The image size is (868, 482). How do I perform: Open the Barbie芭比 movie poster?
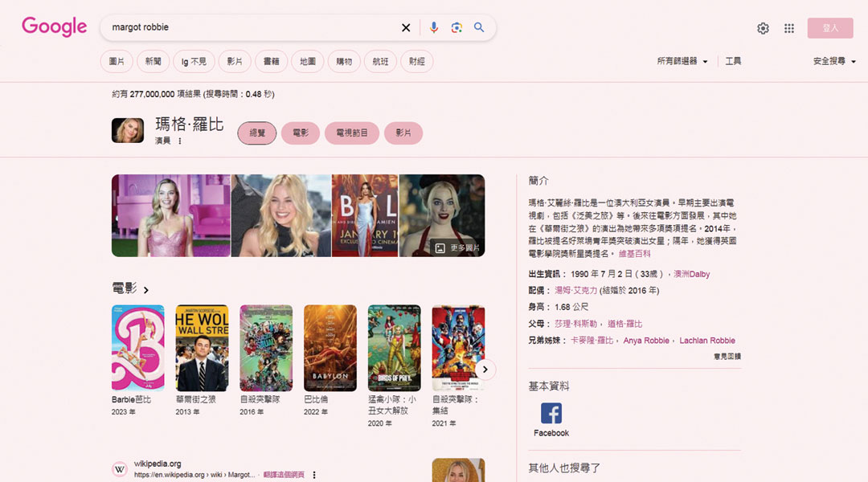[x=138, y=348]
